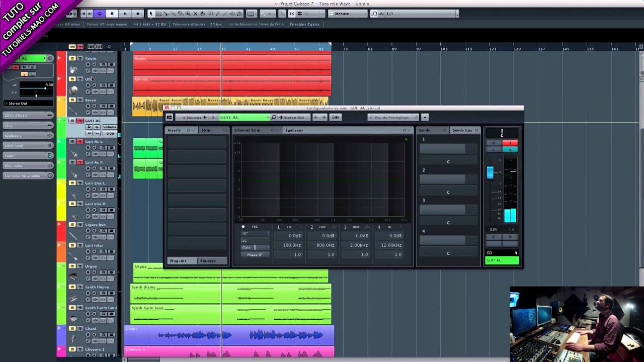Select the Synth theme track name
Screen dimensions: 644x362
pyautogui.click(x=97, y=287)
